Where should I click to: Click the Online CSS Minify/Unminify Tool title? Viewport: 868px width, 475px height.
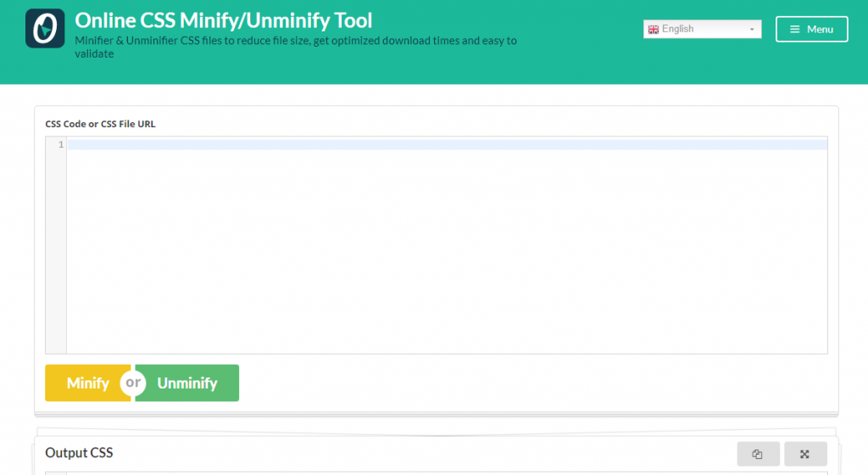tap(224, 20)
